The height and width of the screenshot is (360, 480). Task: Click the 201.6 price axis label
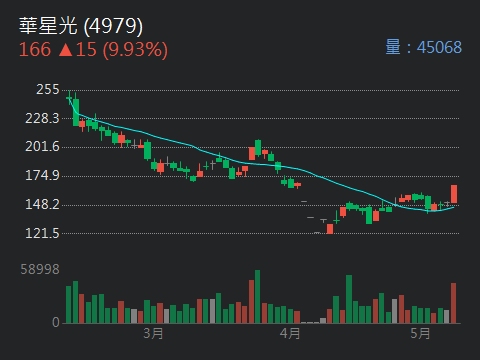pyautogui.click(x=42, y=147)
